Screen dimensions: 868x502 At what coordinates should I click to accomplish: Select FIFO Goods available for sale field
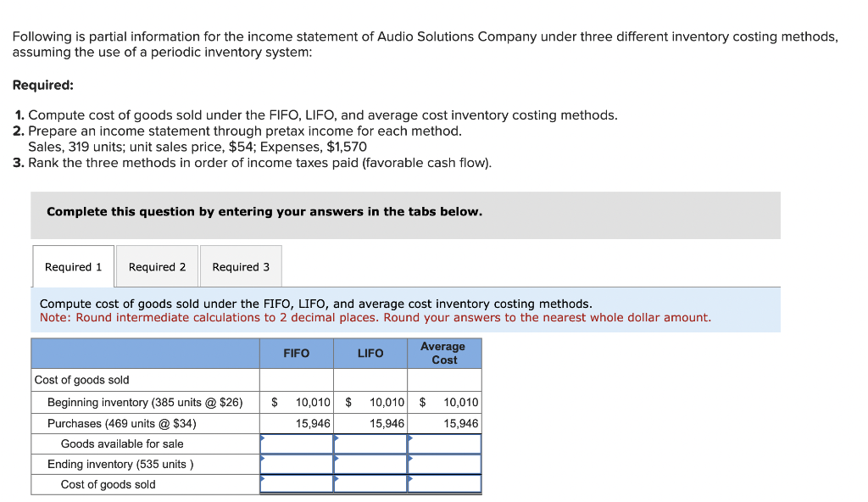click(297, 443)
